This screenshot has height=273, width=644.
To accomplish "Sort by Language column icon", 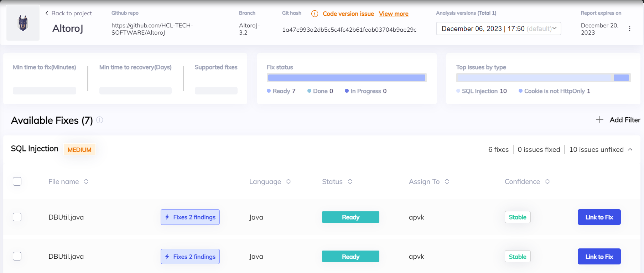I will (289, 181).
